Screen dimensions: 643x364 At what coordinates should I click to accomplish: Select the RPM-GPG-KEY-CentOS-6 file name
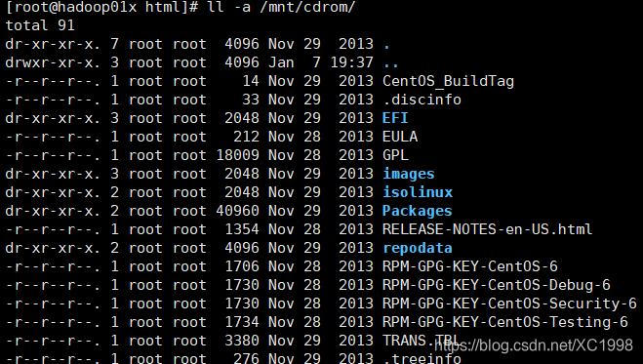(x=470, y=266)
